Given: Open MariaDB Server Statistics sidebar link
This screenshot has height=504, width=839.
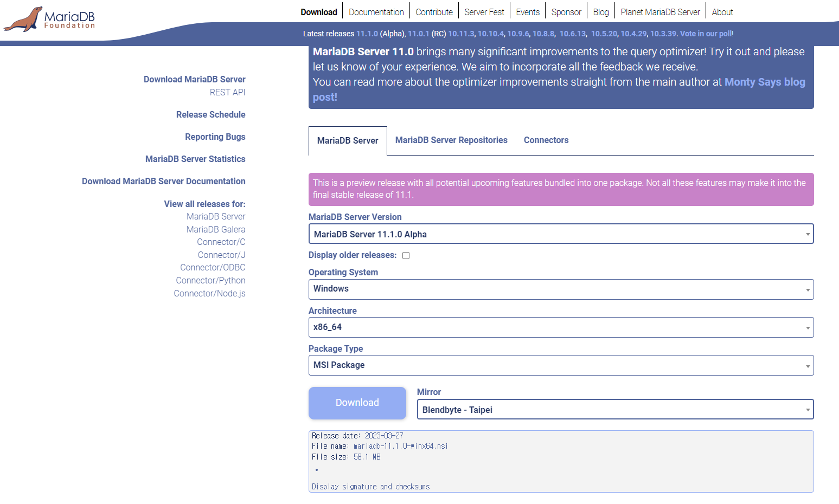Looking at the screenshot, I should tap(195, 159).
